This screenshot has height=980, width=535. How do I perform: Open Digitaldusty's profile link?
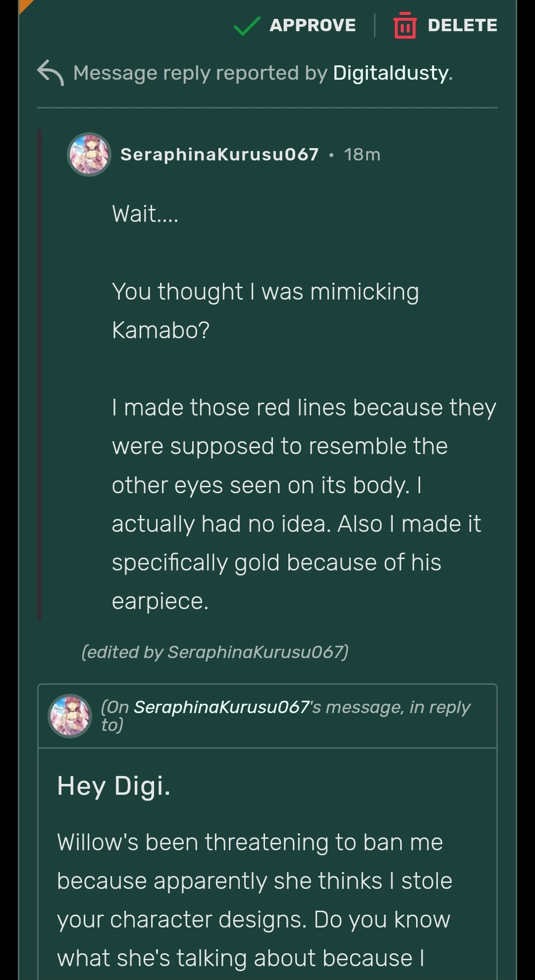click(x=392, y=73)
